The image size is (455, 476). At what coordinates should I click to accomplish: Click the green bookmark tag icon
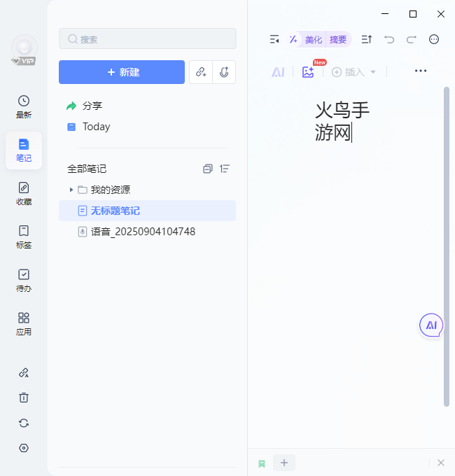point(262,463)
